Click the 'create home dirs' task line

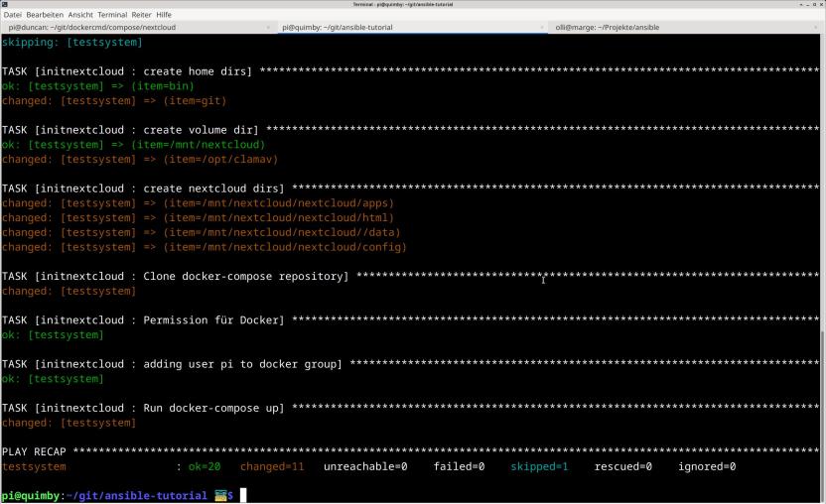point(410,71)
